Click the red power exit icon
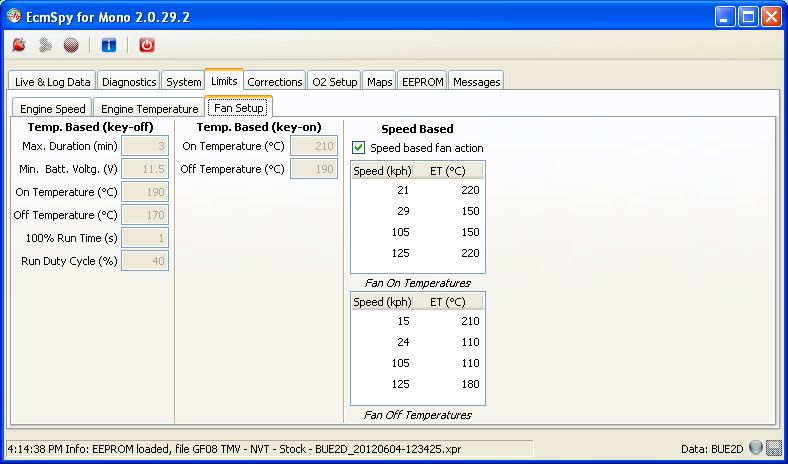The height and width of the screenshot is (464, 788). tap(147, 45)
